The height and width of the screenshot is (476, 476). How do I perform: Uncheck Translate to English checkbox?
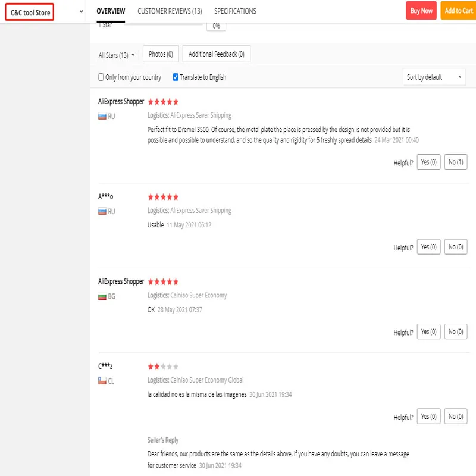pyautogui.click(x=175, y=77)
